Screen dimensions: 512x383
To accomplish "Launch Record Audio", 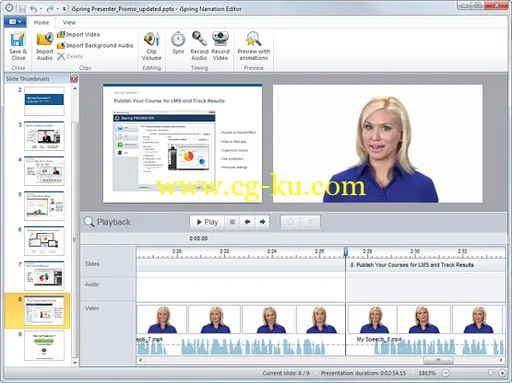I will point(199,46).
